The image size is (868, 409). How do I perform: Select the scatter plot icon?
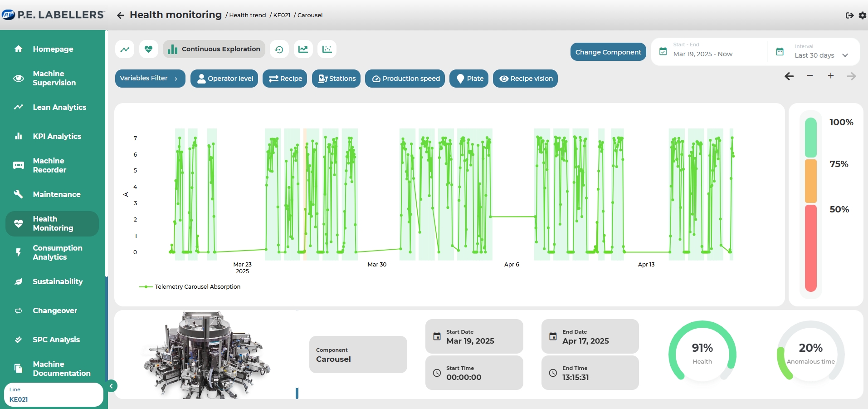pos(327,49)
